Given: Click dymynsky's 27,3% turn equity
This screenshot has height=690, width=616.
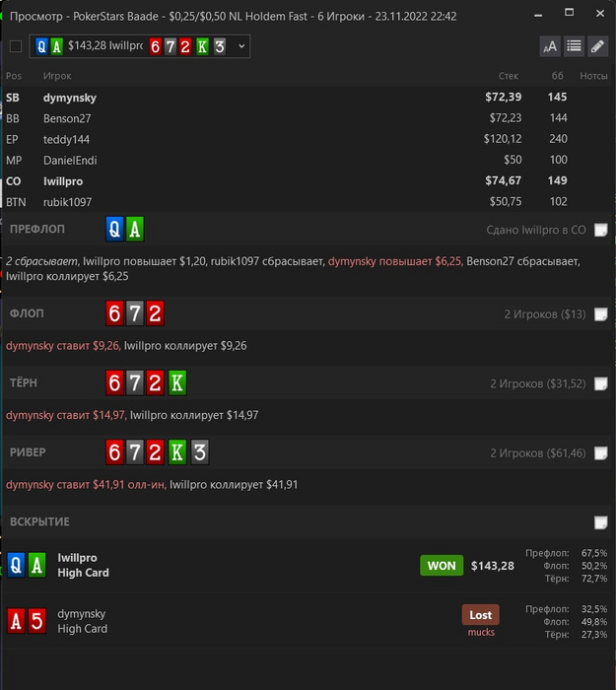Looking at the screenshot, I should 594,634.
